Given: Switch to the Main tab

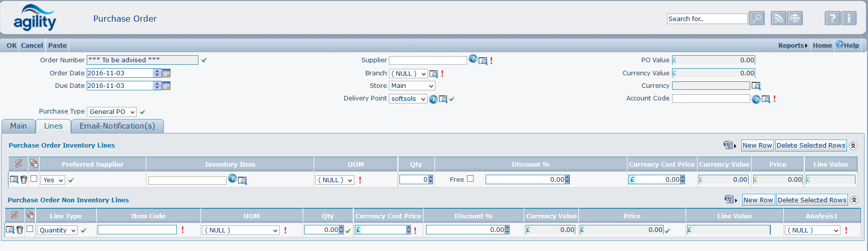Looking at the screenshot, I should [19, 126].
